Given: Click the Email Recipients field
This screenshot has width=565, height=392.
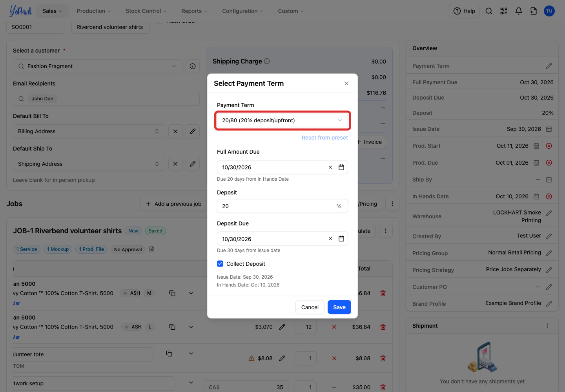Looking at the screenshot, I should [x=106, y=99].
